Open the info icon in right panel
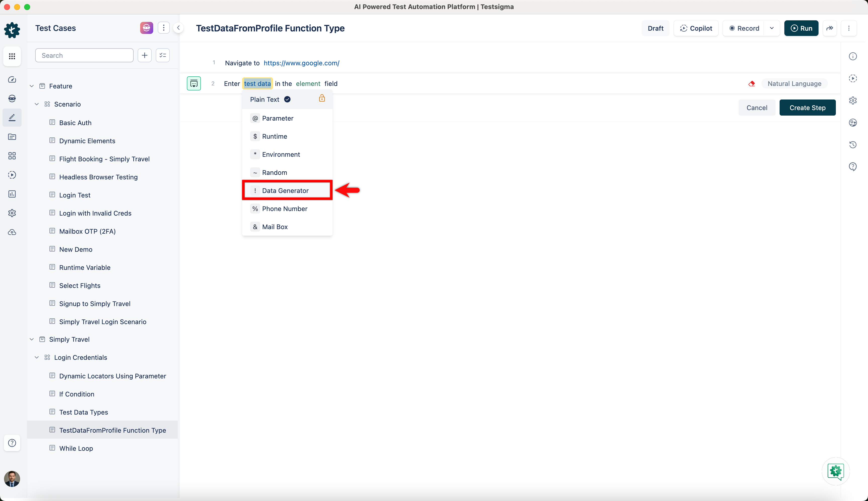 (x=853, y=57)
